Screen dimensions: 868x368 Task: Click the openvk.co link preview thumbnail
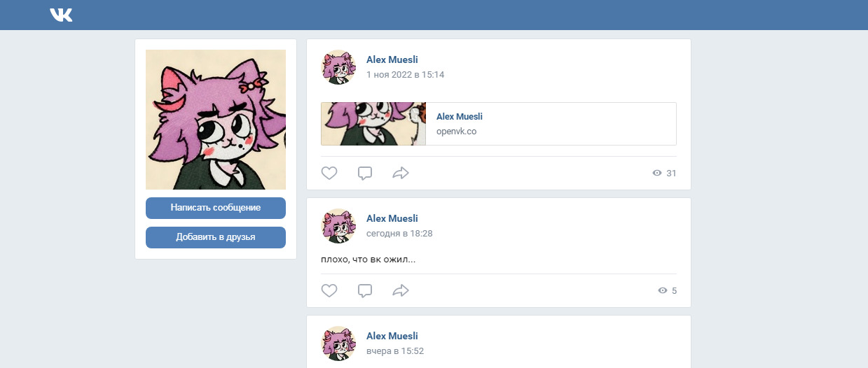click(373, 124)
